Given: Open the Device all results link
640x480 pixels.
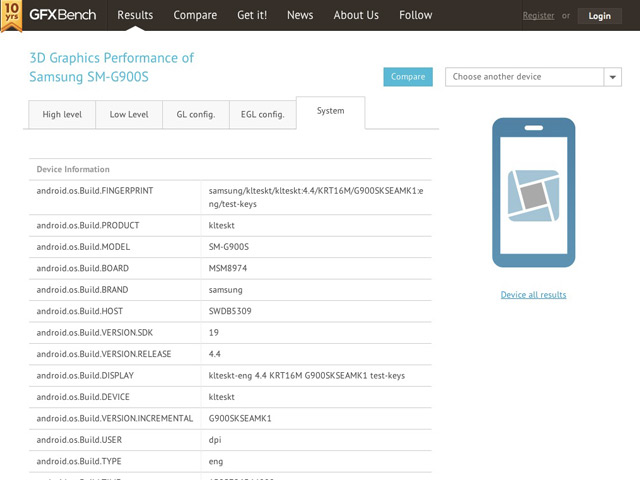Looking at the screenshot, I should pyautogui.click(x=533, y=295).
